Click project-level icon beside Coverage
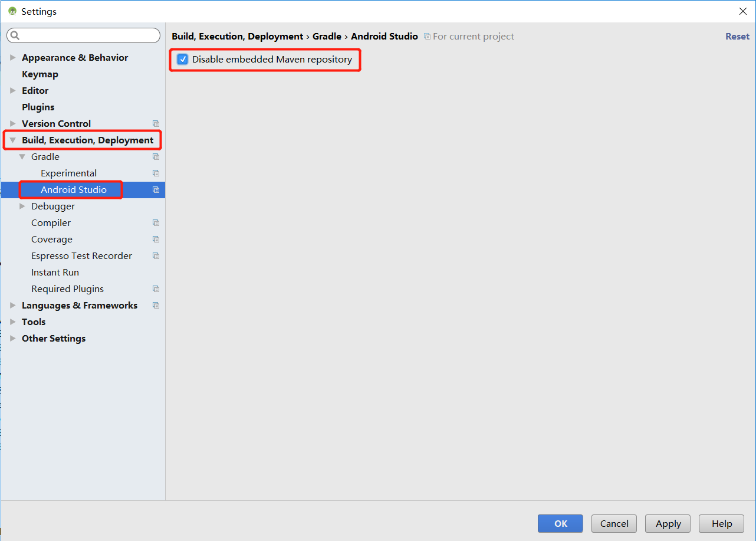Screen dimensions: 756x541 point(156,240)
